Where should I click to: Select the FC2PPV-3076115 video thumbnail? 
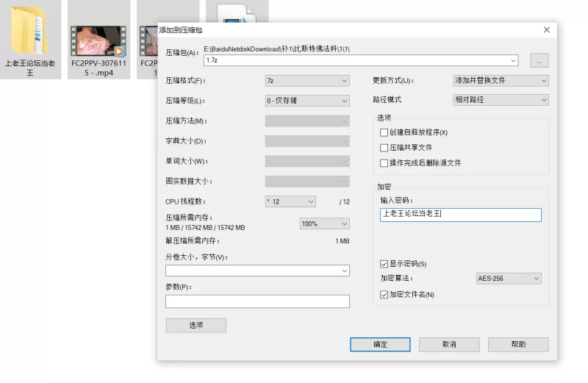pos(98,40)
